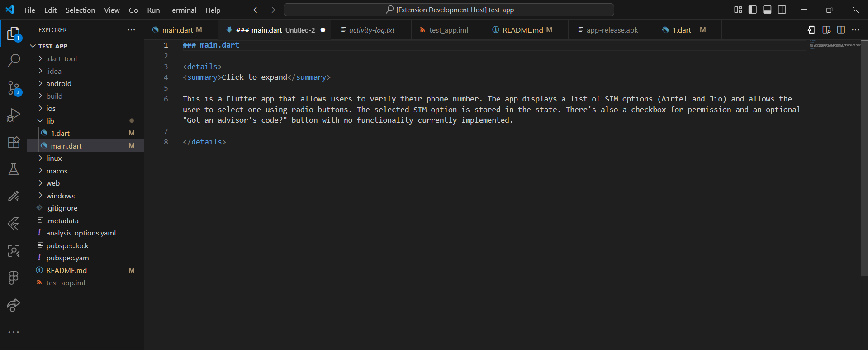Switch to the activity-log.txt tab
The image size is (868, 350).
point(371,30)
